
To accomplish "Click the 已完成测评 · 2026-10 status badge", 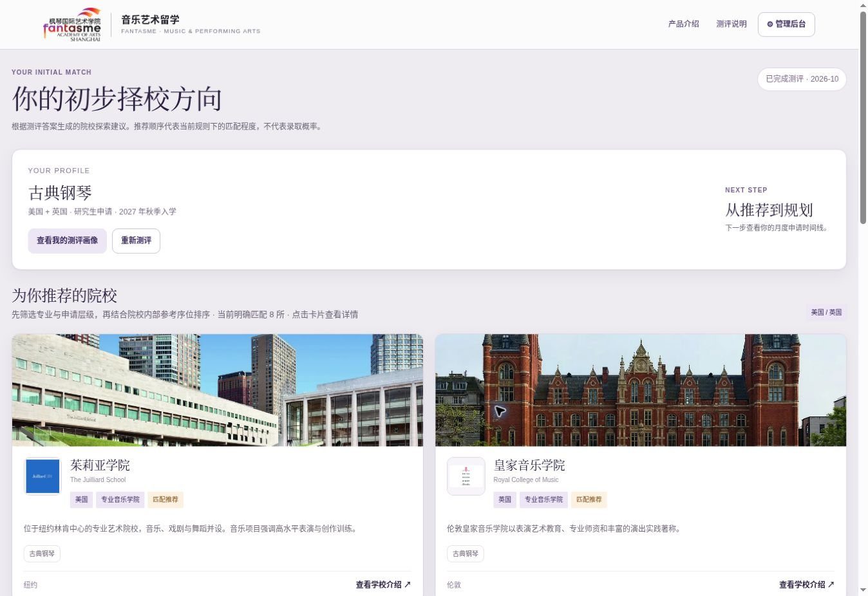I will [802, 79].
